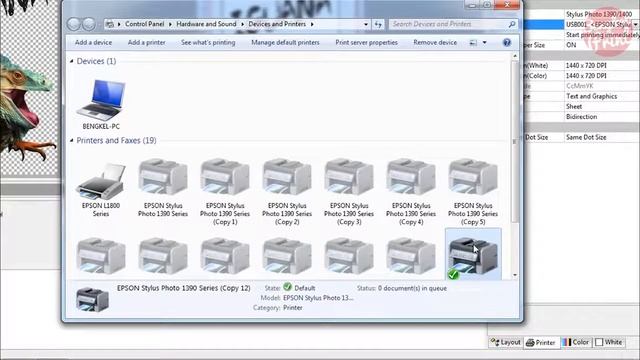Click the search magnifier icon
640x360 pixels.
[512, 24]
